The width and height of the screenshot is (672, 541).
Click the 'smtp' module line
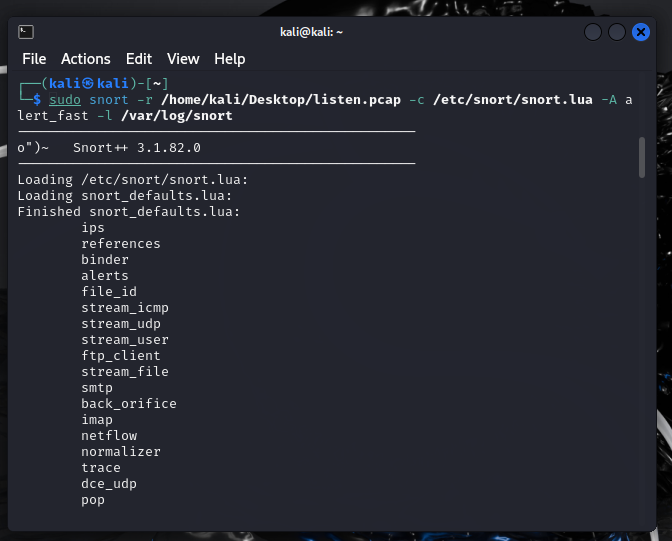pos(97,388)
